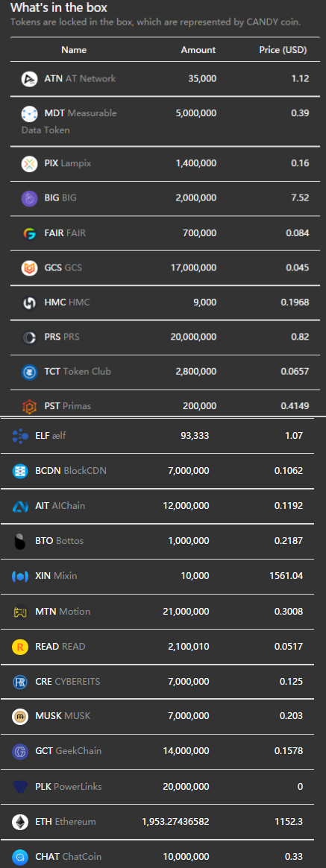
Task: Click the MDT Measurable Data Token icon
Action: pyautogui.click(x=29, y=113)
